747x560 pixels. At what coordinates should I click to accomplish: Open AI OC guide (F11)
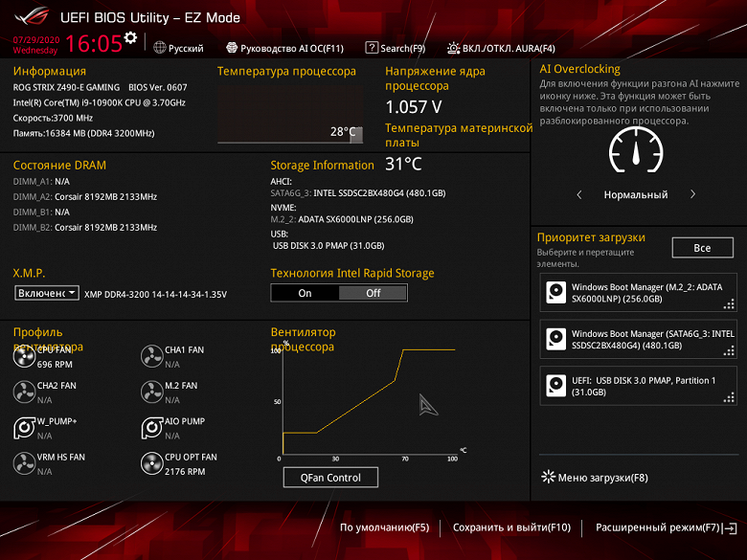284,48
